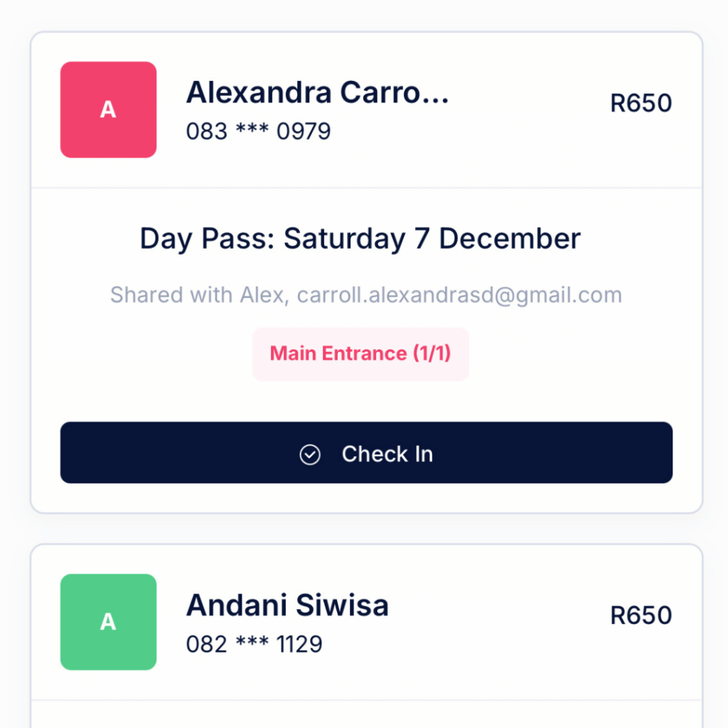Image resolution: width=728 pixels, height=728 pixels.
Task: Click the divider line below Alexandra's header
Action: (x=366, y=188)
